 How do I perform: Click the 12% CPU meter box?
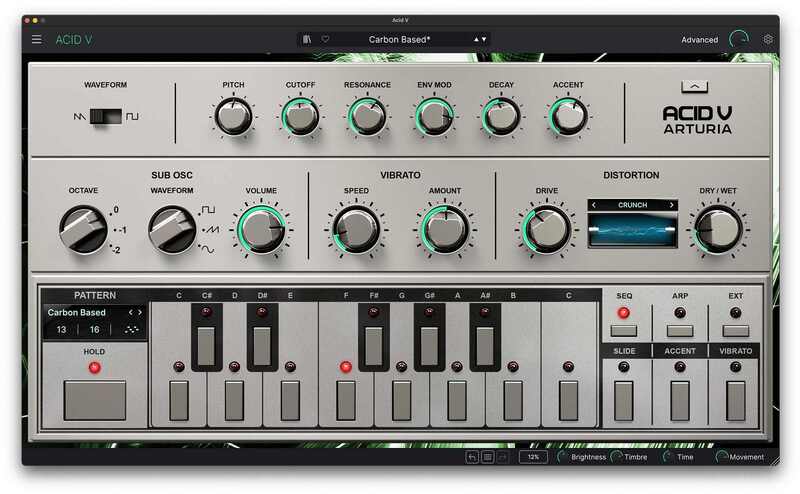click(x=533, y=457)
